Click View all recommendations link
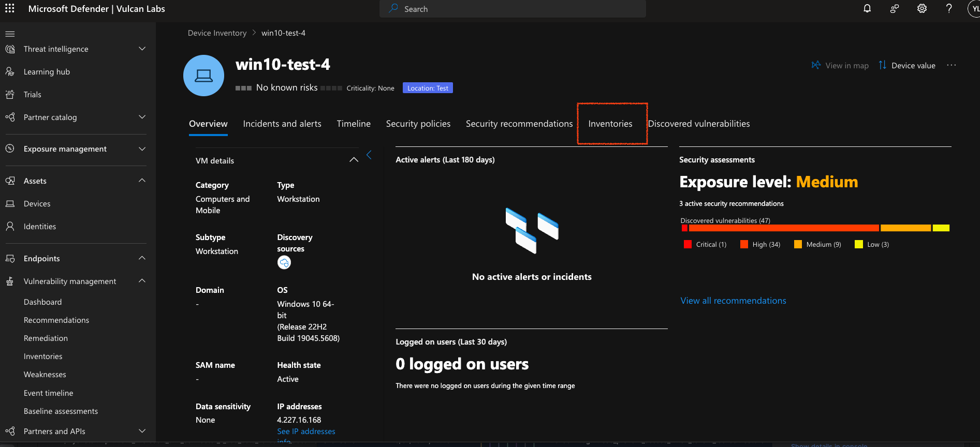The image size is (980, 447). point(733,301)
